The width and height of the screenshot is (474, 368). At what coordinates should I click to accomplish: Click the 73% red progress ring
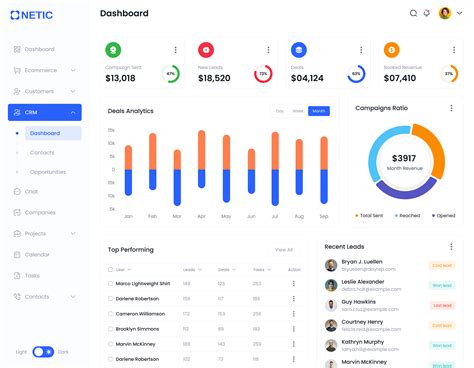tap(263, 74)
